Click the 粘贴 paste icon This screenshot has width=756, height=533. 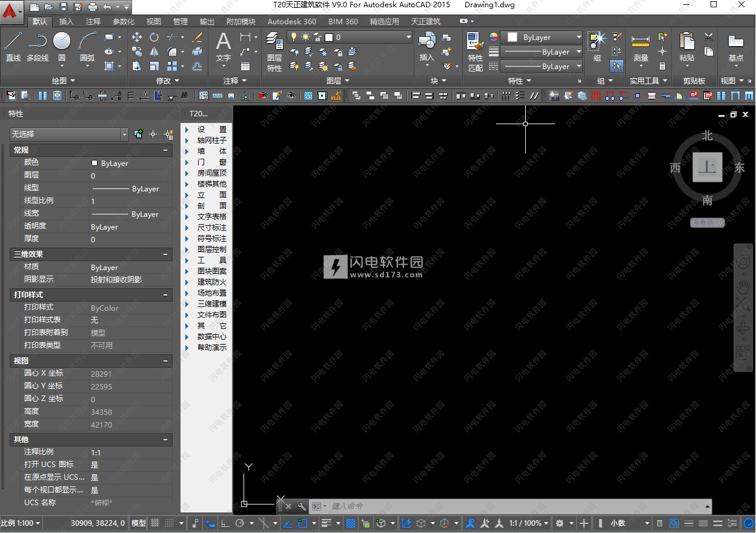point(687,47)
